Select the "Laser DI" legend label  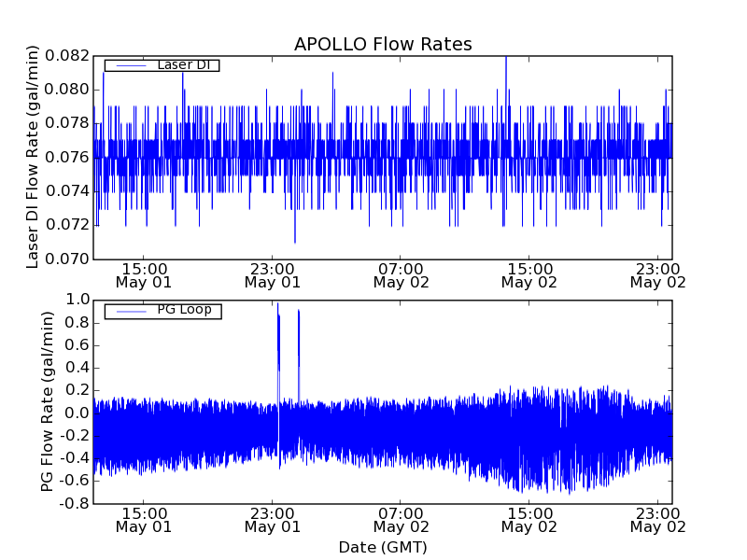pos(183,65)
